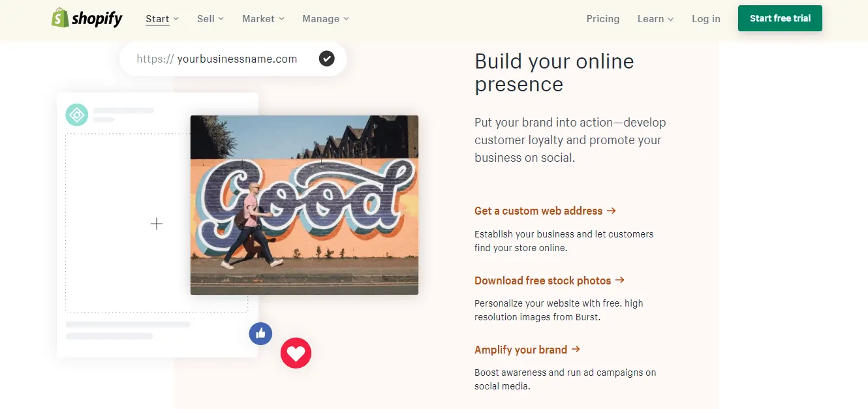Click arrow next to Get a custom web address
This screenshot has width=868, height=409.
click(612, 211)
